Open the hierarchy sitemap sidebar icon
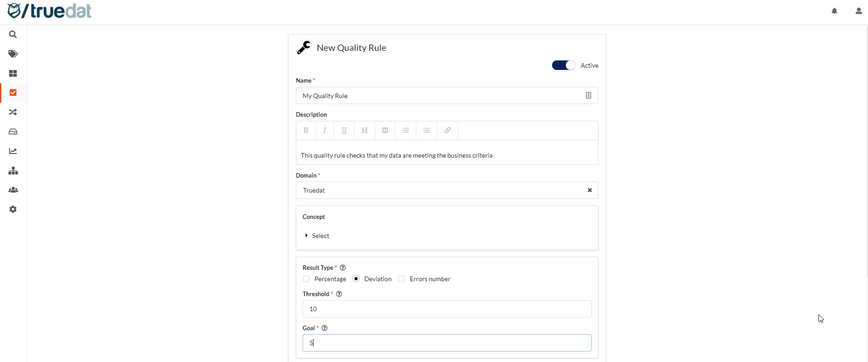This screenshot has width=868, height=362. (x=13, y=171)
